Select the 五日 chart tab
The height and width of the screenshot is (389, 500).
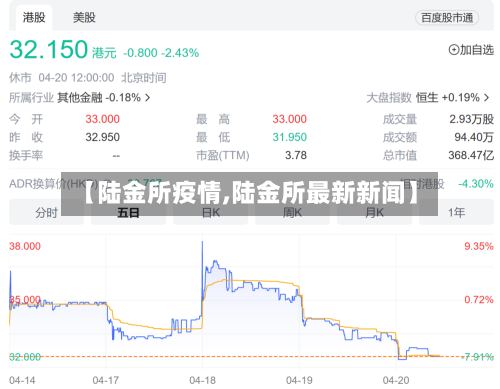128,212
